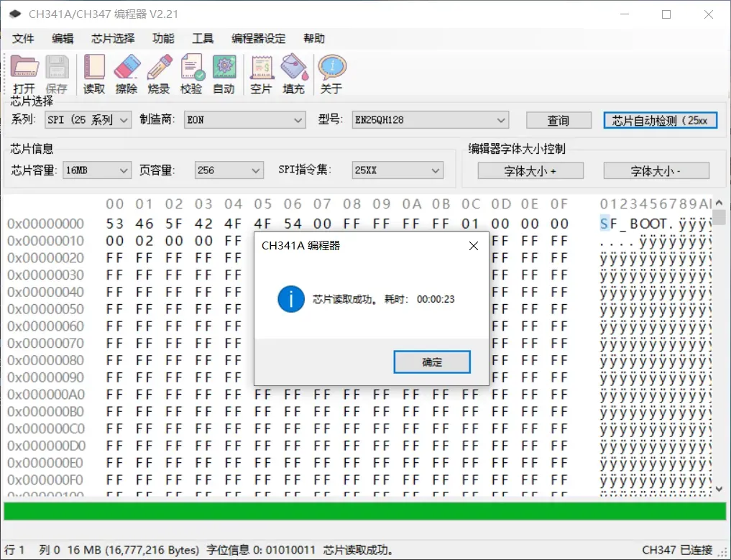This screenshot has width=731, height=560.
Task: Verify chip contents via 校验 icon
Action: tap(192, 74)
